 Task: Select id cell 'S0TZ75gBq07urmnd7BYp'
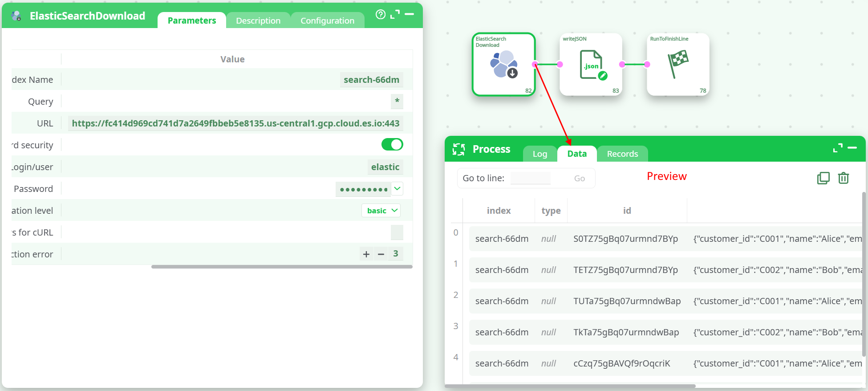625,239
